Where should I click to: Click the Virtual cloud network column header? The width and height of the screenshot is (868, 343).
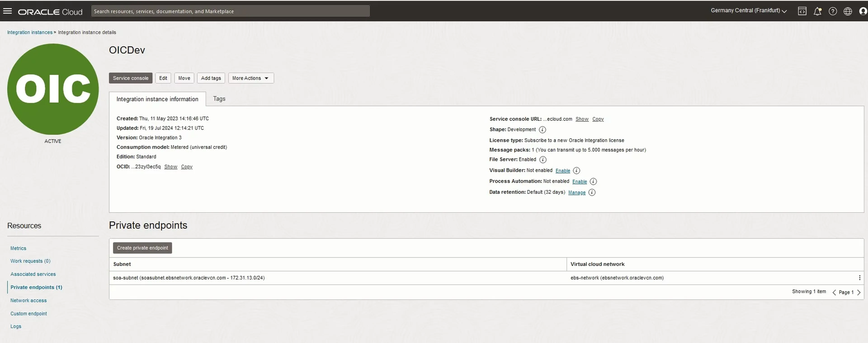click(597, 264)
